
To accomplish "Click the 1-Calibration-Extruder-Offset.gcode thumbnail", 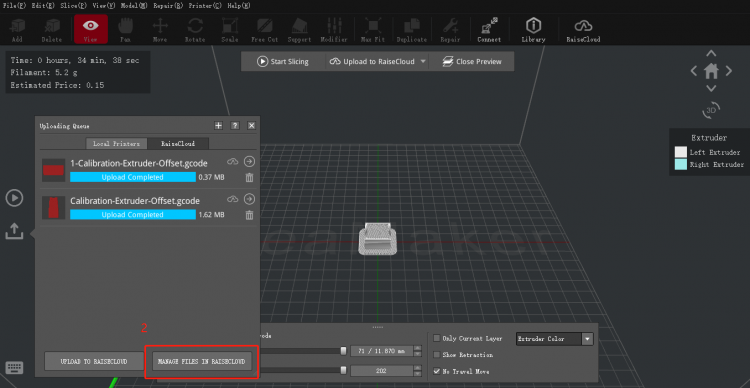I will click(x=53, y=170).
